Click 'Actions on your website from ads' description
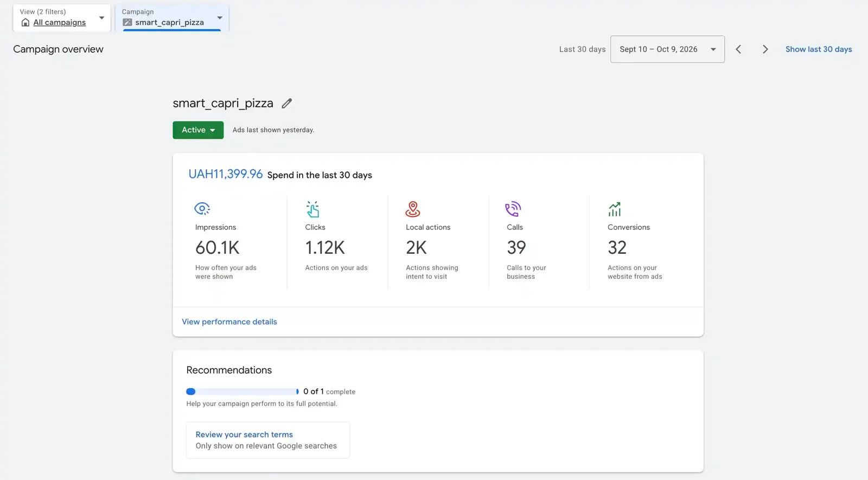 (635, 272)
